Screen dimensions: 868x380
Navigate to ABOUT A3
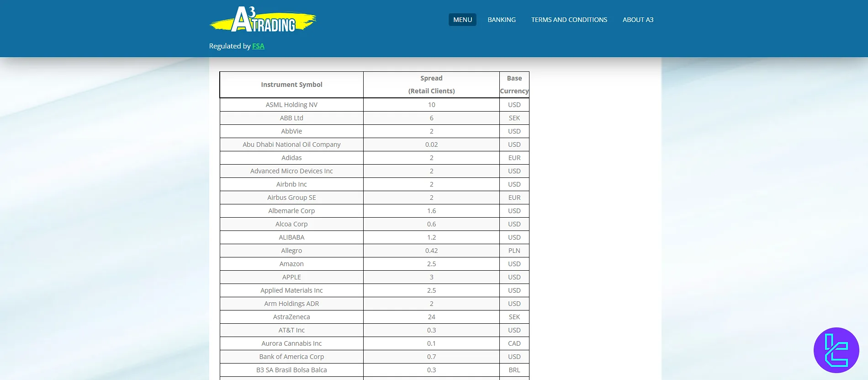[638, 20]
